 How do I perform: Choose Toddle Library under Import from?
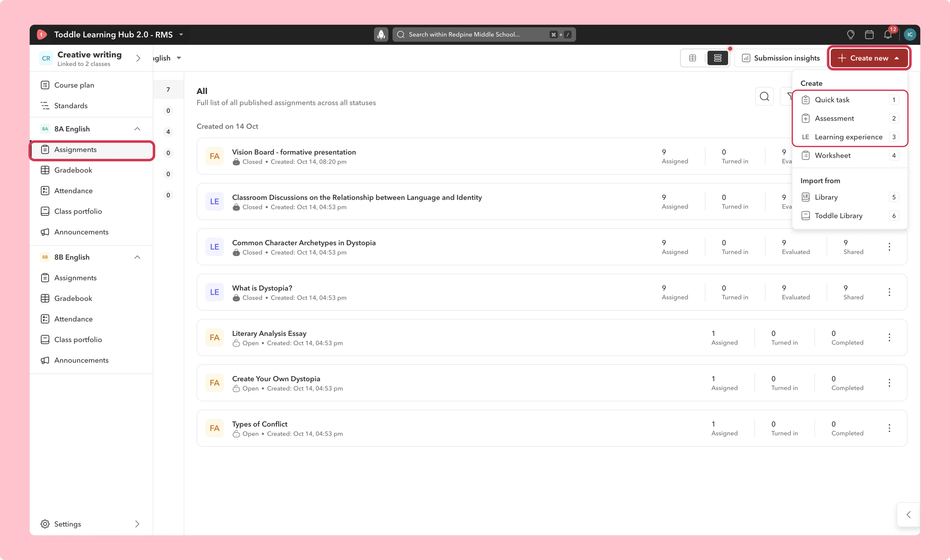pos(849,216)
